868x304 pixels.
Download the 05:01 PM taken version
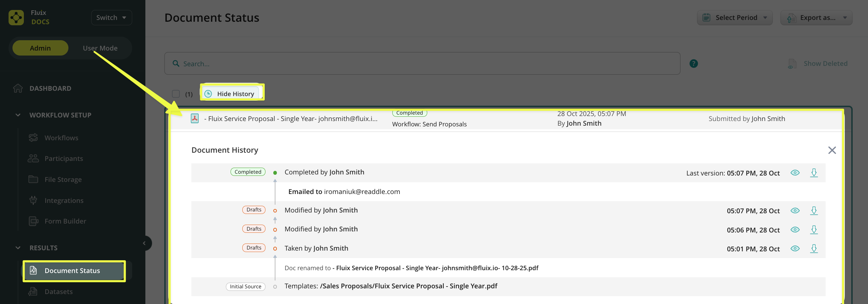pos(814,249)
